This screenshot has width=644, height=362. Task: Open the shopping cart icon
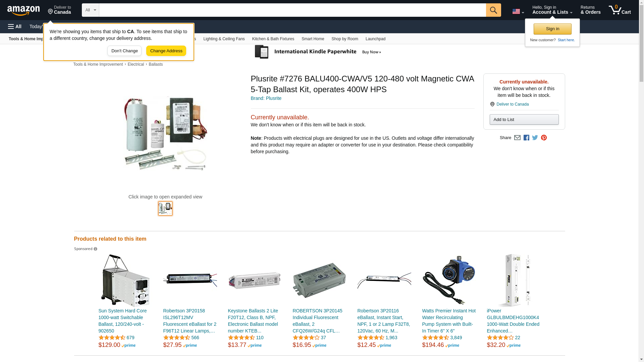pyautogui.click(x=620, y=10)
